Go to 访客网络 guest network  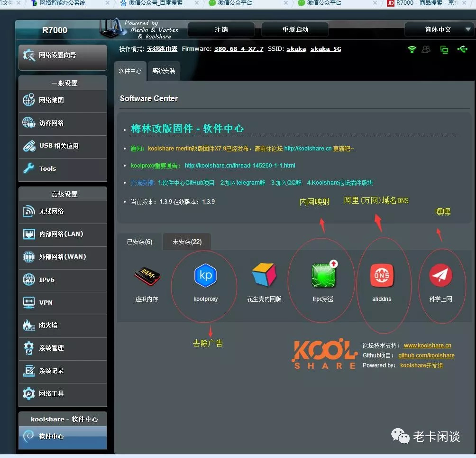click(63, 123)
